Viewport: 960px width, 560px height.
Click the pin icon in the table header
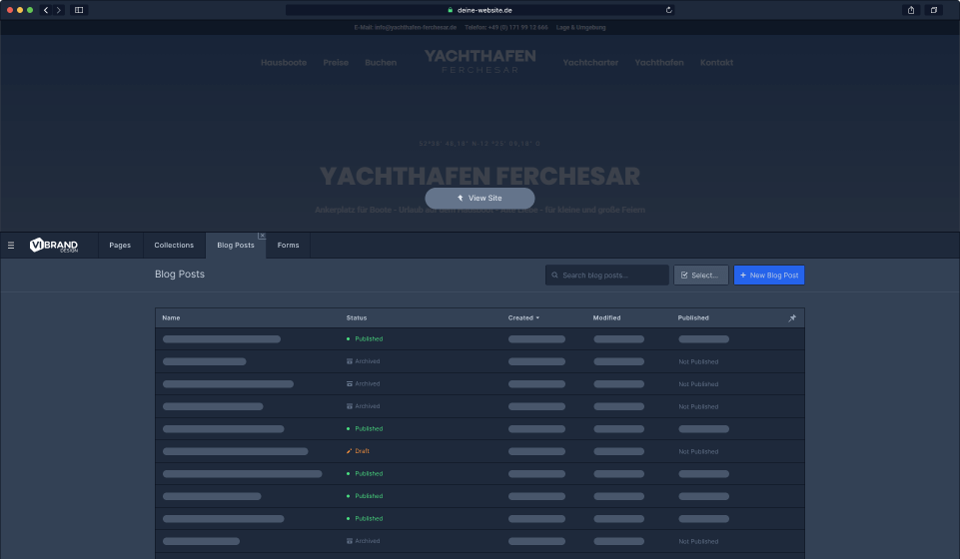click(x=792, y=318)
